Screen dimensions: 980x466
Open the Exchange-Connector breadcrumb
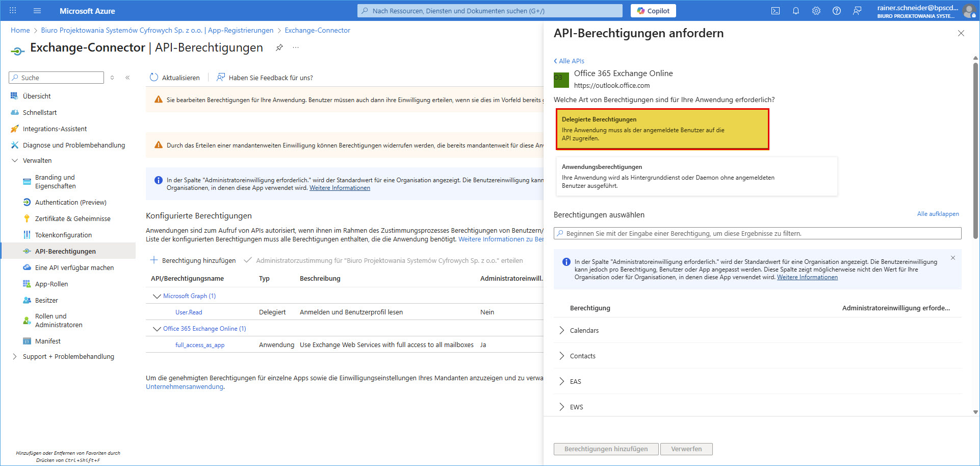coord(317,30)
